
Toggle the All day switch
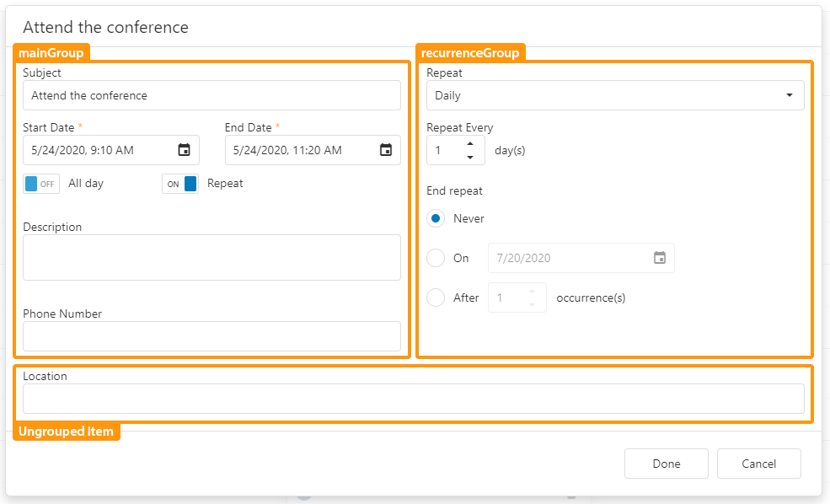41,184
